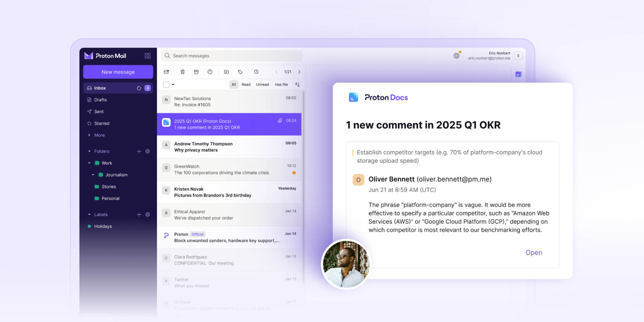The width and height of the screenshot is (644, 322).
Task: Select all messages via the checkbox
Action: (x=166, y=84)
